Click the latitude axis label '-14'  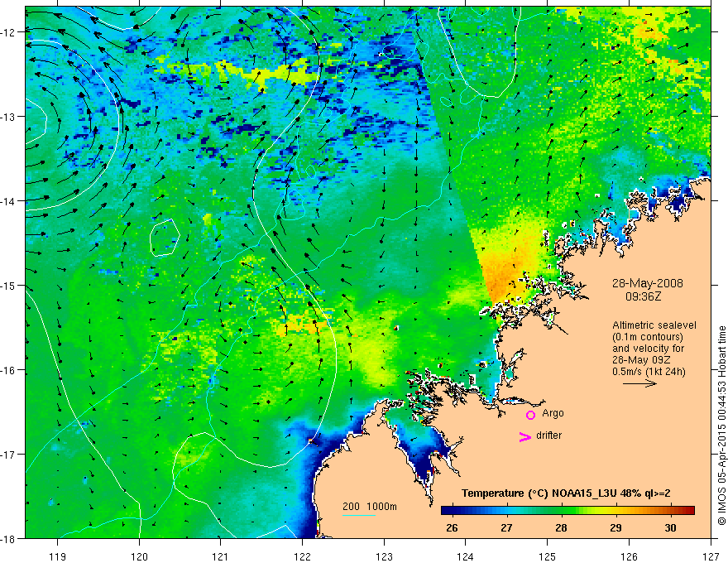8,201
